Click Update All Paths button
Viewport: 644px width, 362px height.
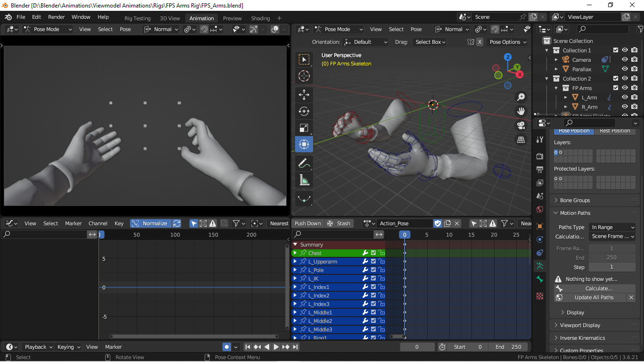click(x=590, y=297)
